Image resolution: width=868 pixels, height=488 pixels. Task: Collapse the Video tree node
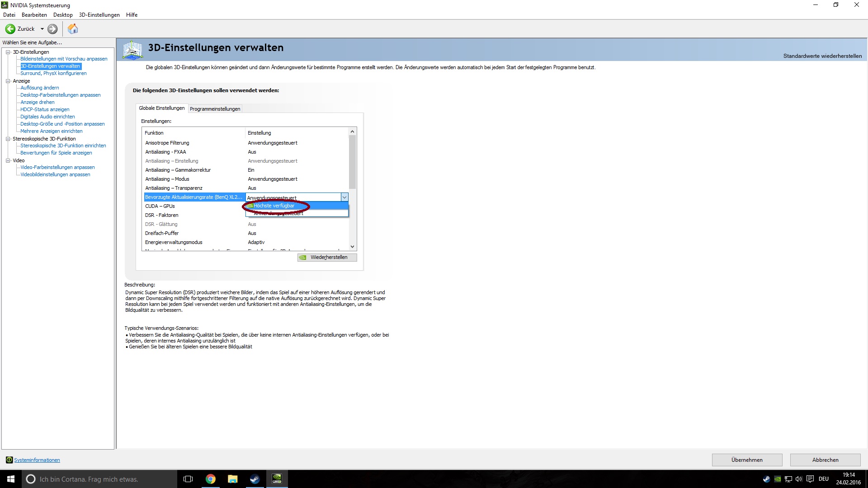(x=8, y=160)
